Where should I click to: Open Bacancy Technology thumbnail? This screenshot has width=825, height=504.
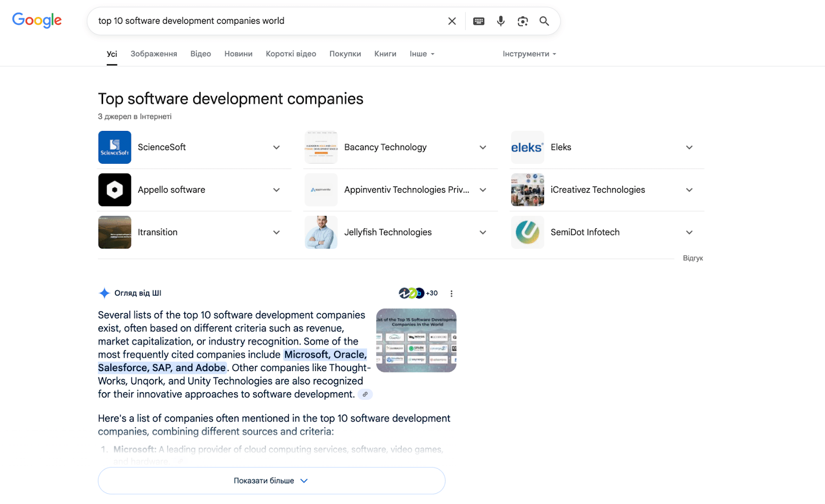[321, 147]
